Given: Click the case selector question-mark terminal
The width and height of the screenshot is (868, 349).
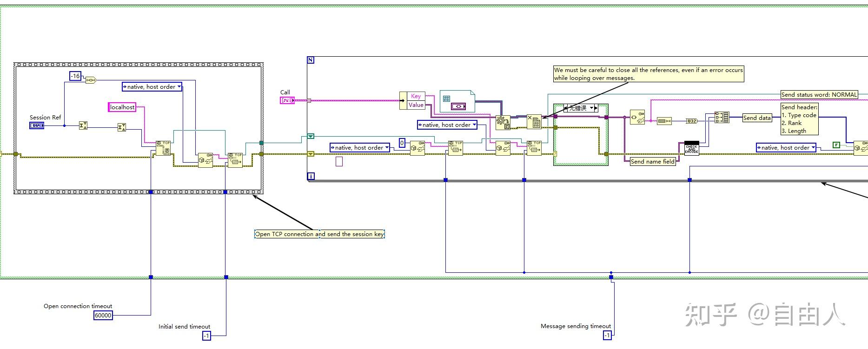Looking at the screenshot, I should (556, 154).
